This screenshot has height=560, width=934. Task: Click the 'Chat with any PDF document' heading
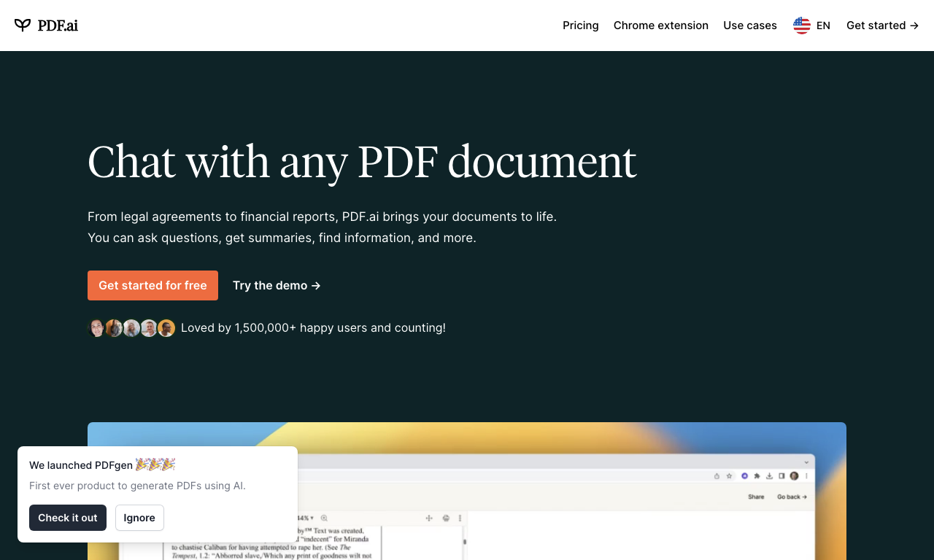362,161
